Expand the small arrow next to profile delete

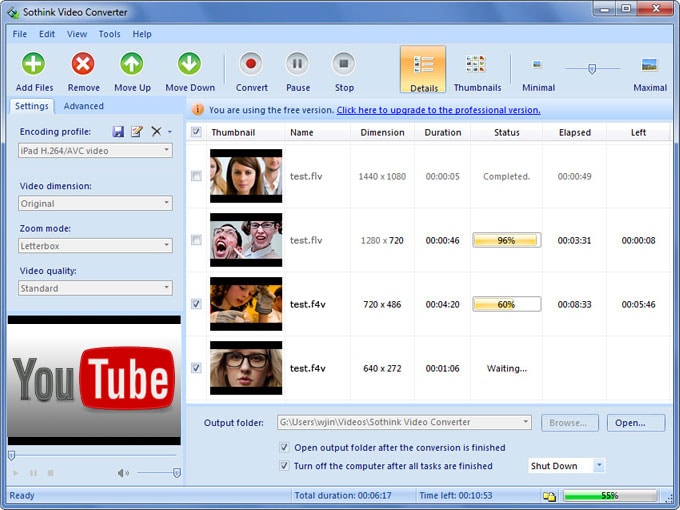(x=170, y=132)
